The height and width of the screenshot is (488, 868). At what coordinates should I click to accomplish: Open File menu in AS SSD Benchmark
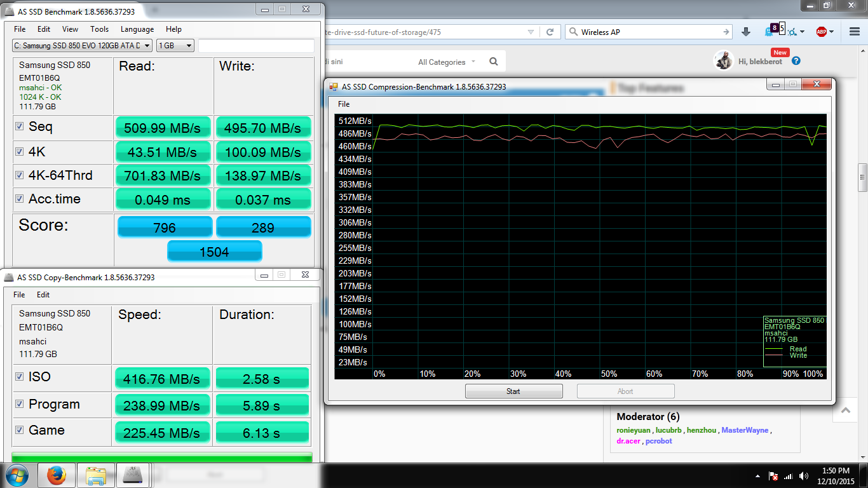coord(20,29)
